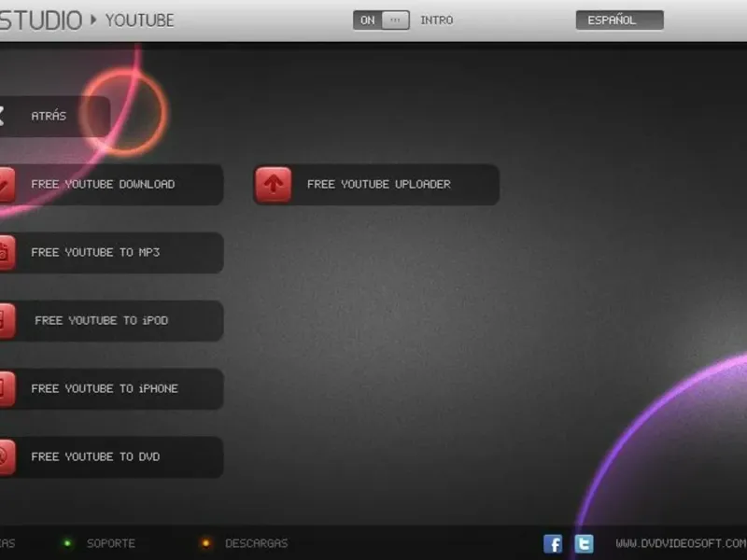This screenshot has width=747, height=560.
Task: Go back with the Atrás button
Action: click(x=55, y=116)
